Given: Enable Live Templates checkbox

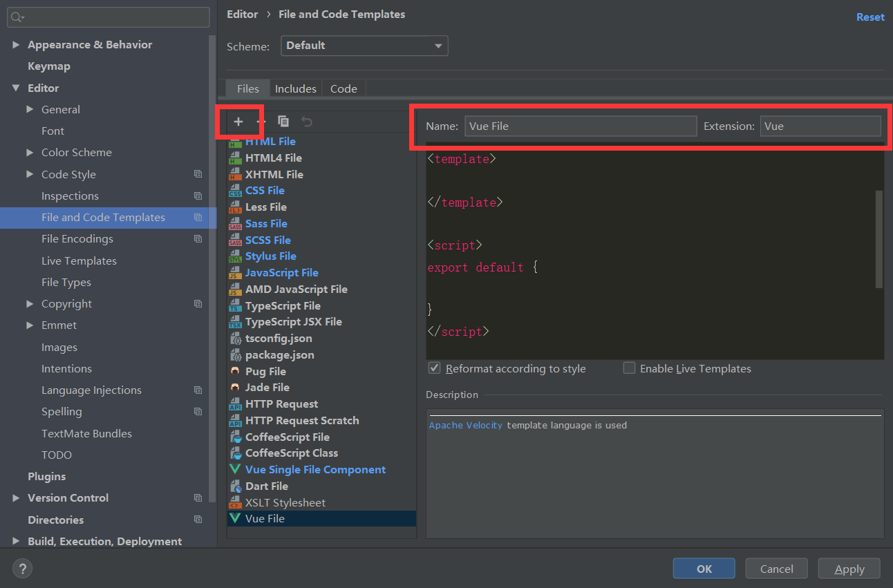Looking at the screenshot, I should click(629, 368).
